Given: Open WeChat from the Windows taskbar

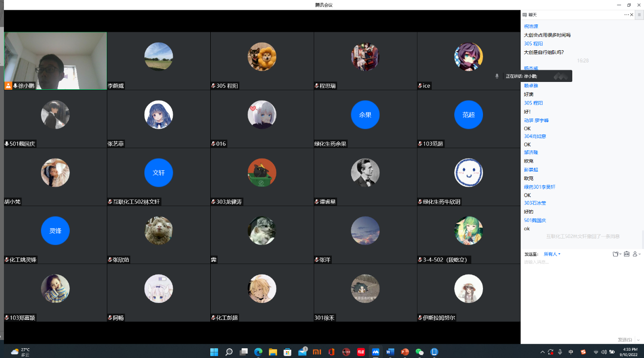Looking at the screenshot, I should point(420,352).
